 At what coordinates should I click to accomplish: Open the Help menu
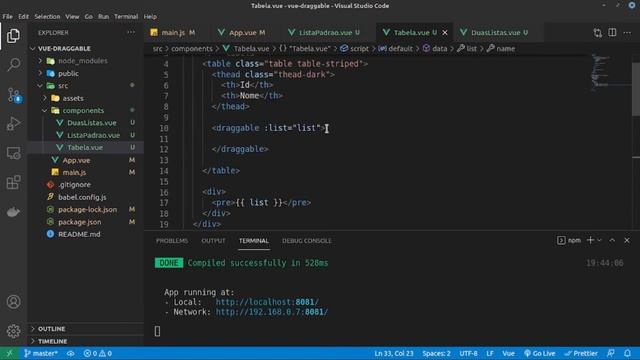[x=150, y=17]
